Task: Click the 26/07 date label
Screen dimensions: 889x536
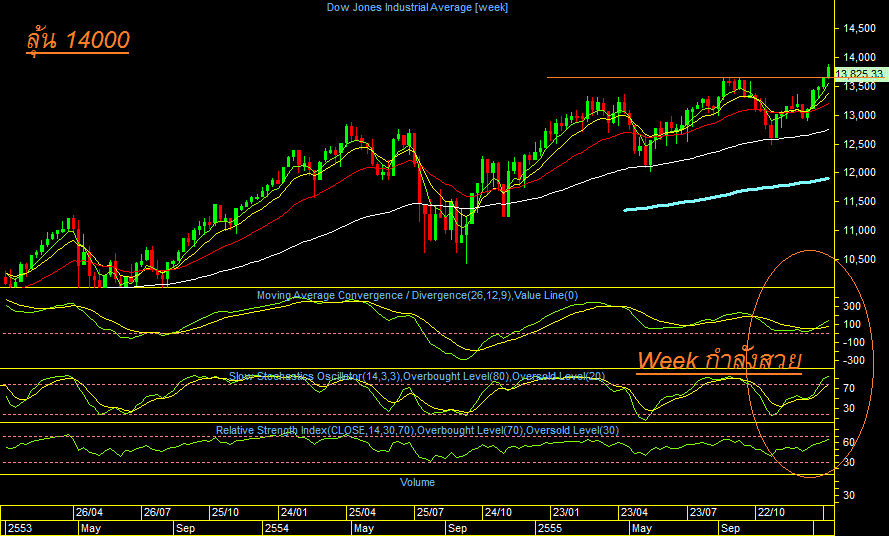Action: [157, 512]
